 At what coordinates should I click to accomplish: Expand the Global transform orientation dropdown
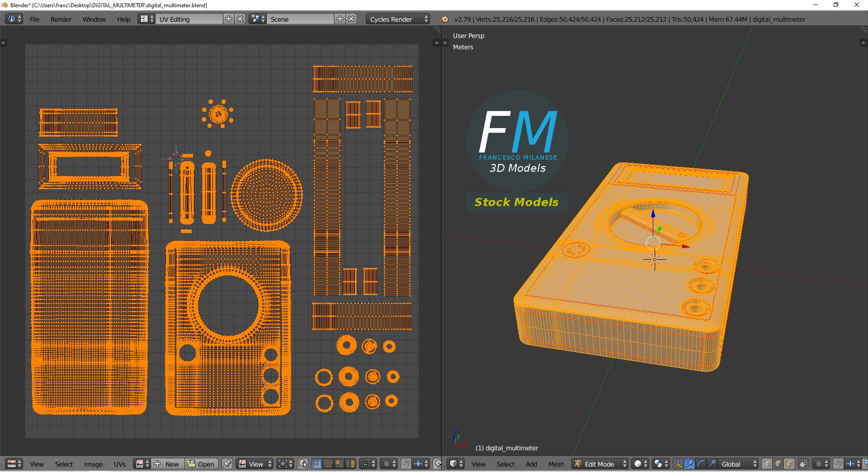point(738,464)
